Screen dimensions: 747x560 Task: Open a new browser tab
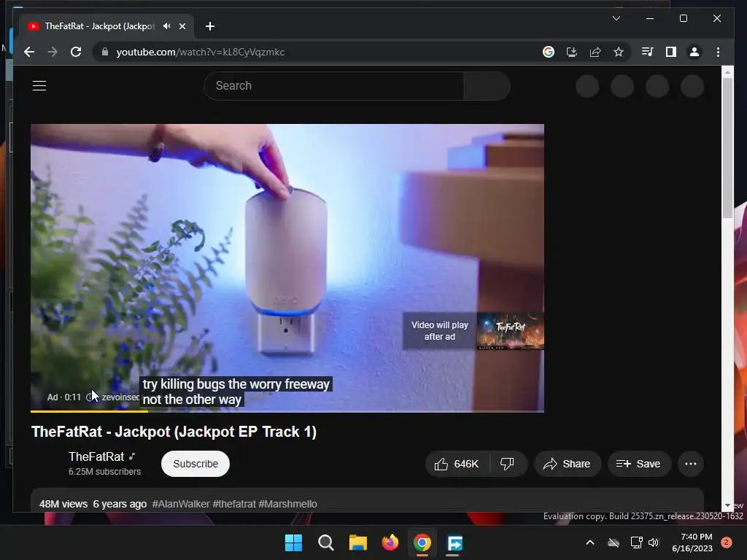(x=209, y=26)
